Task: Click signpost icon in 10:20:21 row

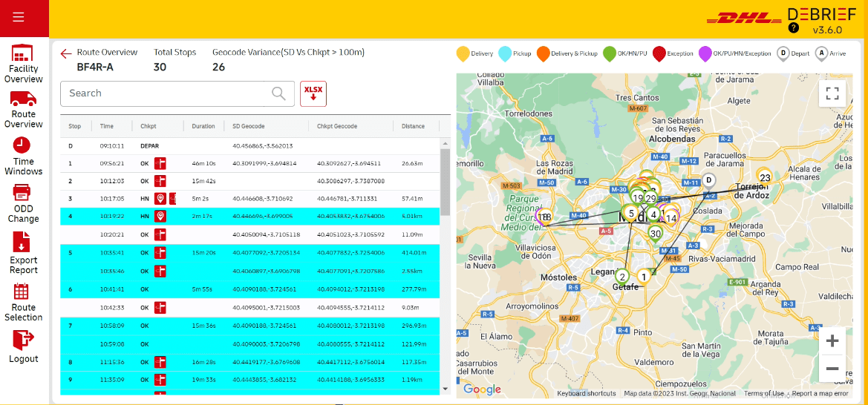Action: (x=160, y=234)
